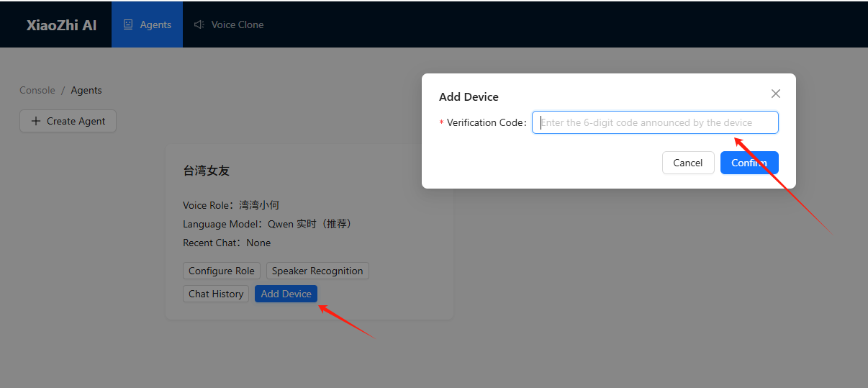Viewport: 868px width, 388px height.
Task: Close the Add Device dialog with X
Action: click(x=775, y=94)
